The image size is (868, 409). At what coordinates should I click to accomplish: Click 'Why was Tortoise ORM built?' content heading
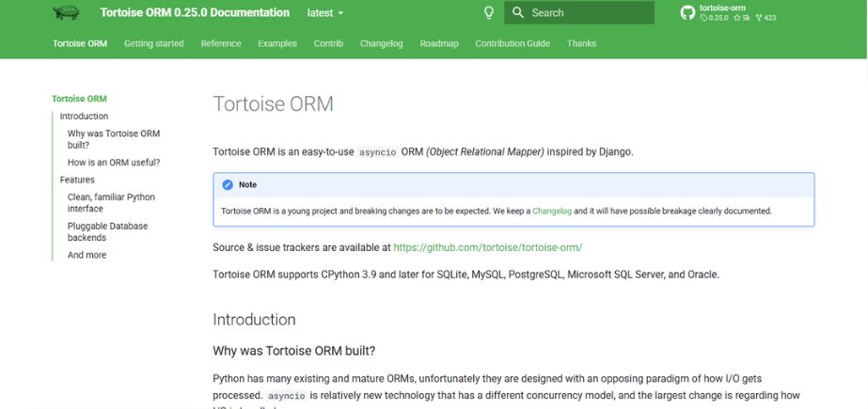(x=294, y=351)
